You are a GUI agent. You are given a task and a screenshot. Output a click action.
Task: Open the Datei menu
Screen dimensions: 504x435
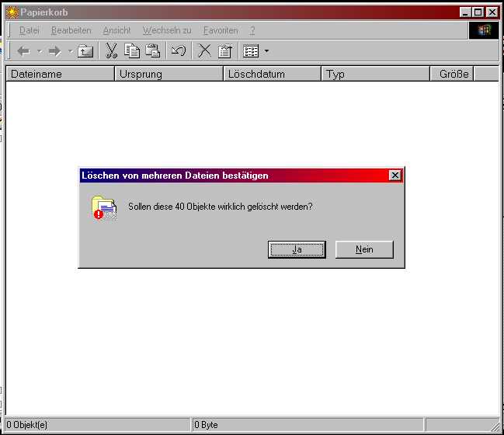pyautogui.click(x=30, y=30)
